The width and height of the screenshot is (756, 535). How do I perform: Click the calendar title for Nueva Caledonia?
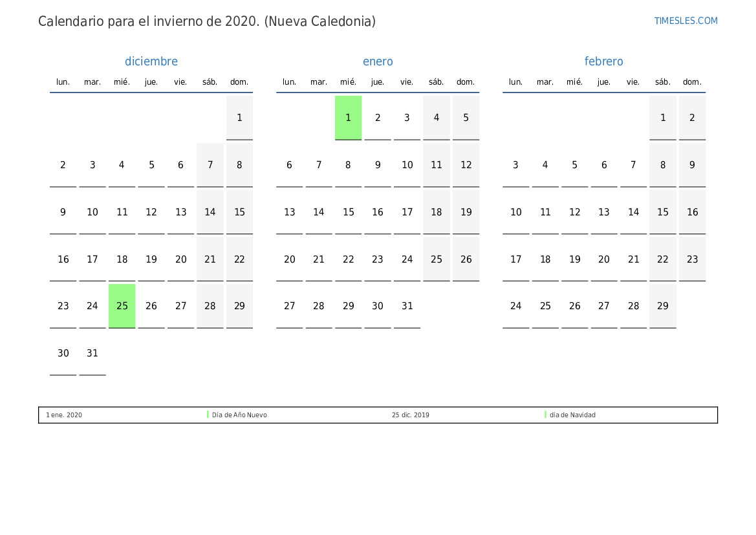tap(207, 21)
